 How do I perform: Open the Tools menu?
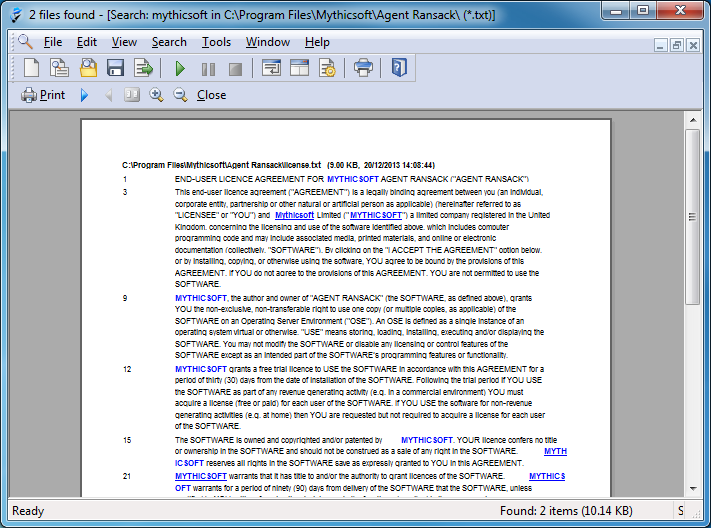coord(216,42)
